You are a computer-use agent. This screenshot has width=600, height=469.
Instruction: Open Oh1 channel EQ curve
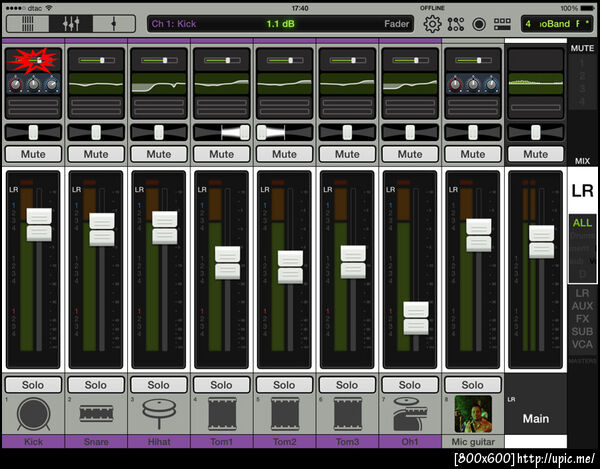410,84
